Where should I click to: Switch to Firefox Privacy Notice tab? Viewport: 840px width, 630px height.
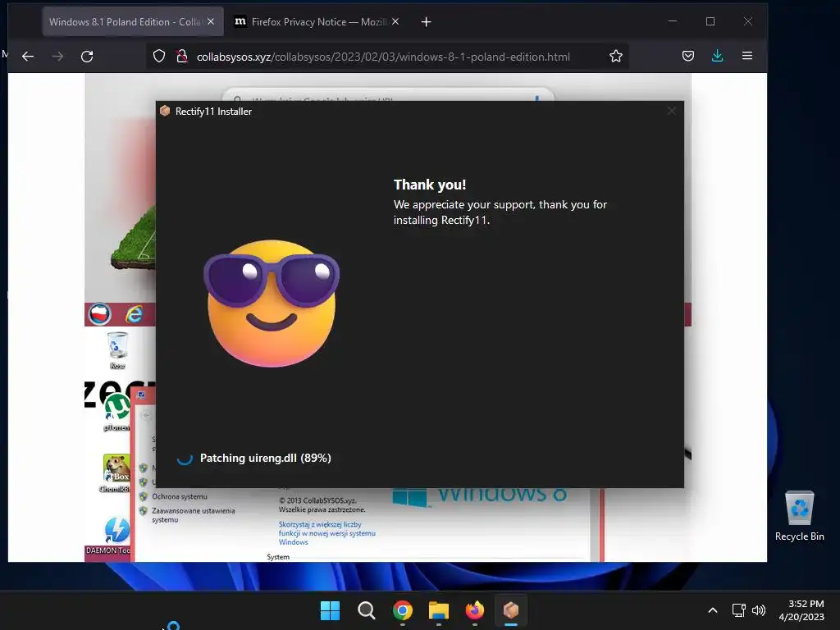coord(318,22)
